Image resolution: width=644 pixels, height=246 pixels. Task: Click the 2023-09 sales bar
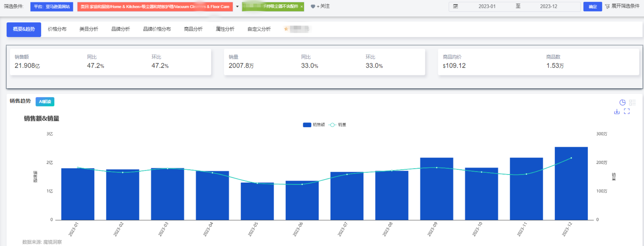tap(437, 189)
